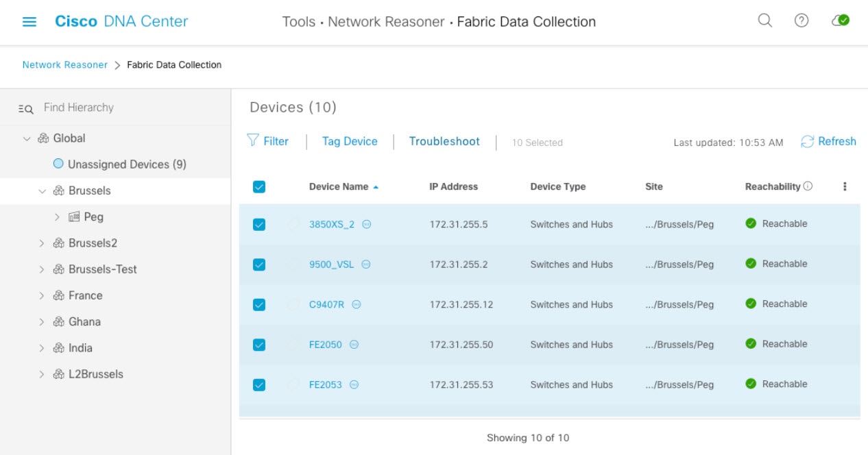868x455 pixels.
Task: Toggle the select-all devices checkbox
Action: click(259, 186)
